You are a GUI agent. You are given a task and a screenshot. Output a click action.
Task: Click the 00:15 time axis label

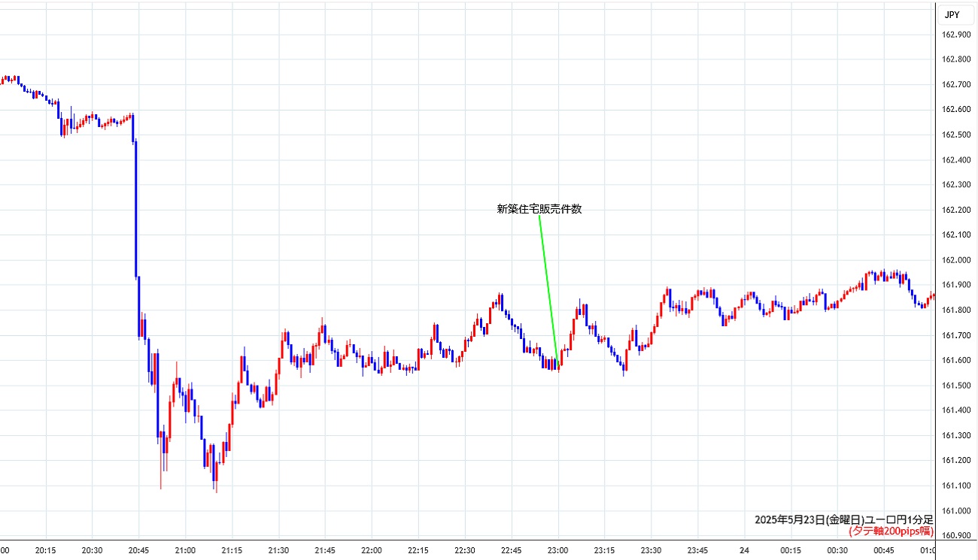click(x=791, y=550)
